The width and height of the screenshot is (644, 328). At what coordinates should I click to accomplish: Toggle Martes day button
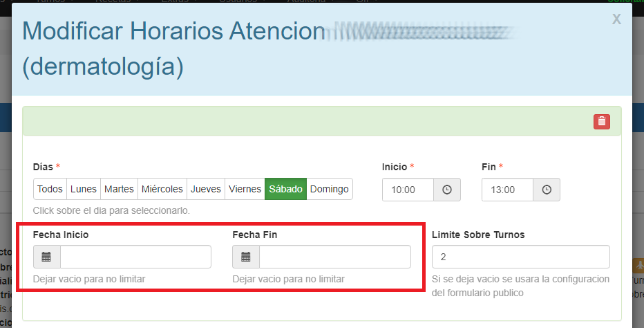point(119,189)
